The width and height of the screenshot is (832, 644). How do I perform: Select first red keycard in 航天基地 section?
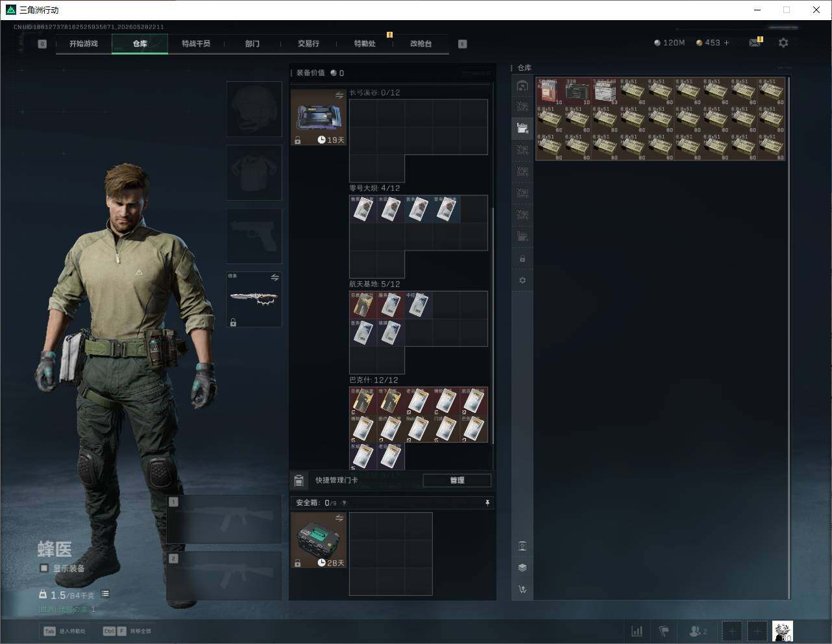[363, 305]
